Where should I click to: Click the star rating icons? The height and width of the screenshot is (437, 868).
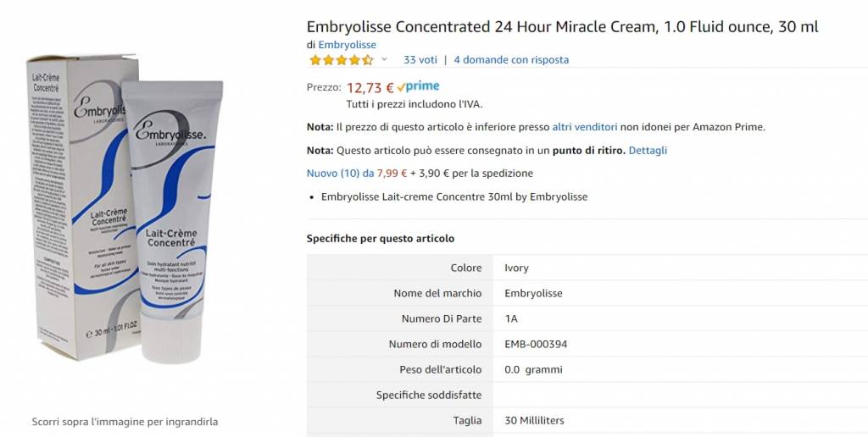[x=341, y=60]
